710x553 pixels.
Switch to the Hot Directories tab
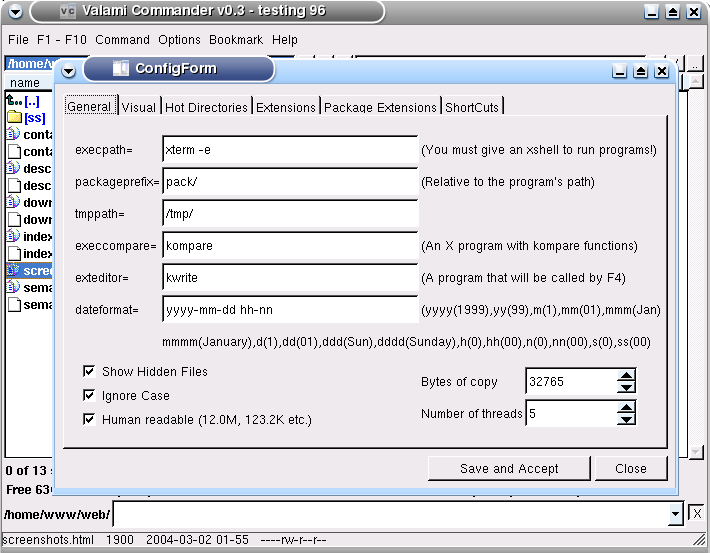pos(206,107)
